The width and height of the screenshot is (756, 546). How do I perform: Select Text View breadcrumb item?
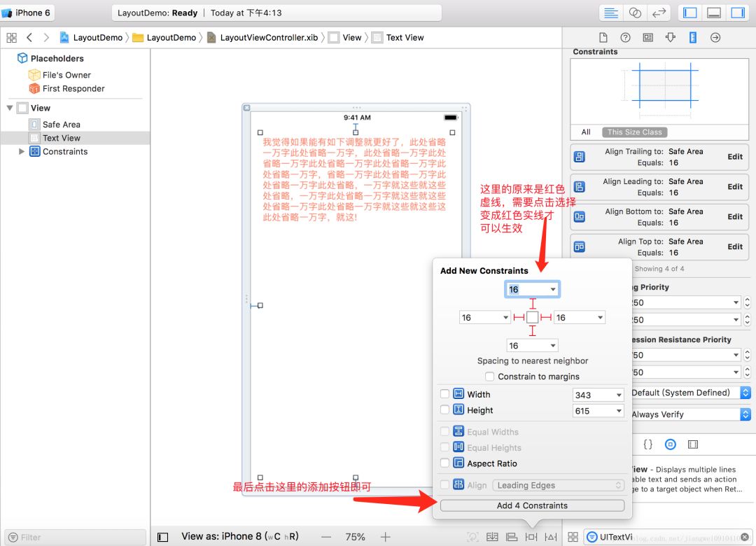click(x=398, y=38)
